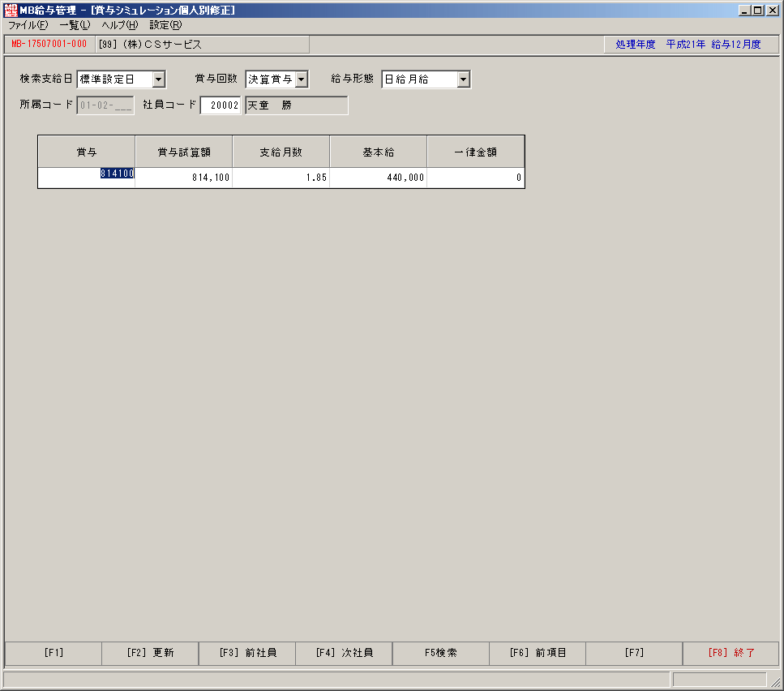This screenshot has height=691, width=784.
Task: Close the MB給与管理 window
Action: point(773,10)
